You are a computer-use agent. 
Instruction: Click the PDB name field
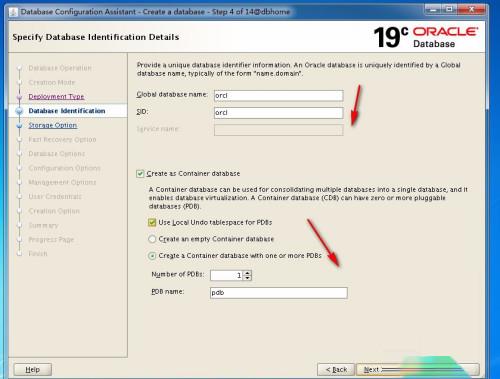click(x=279, y=293)
